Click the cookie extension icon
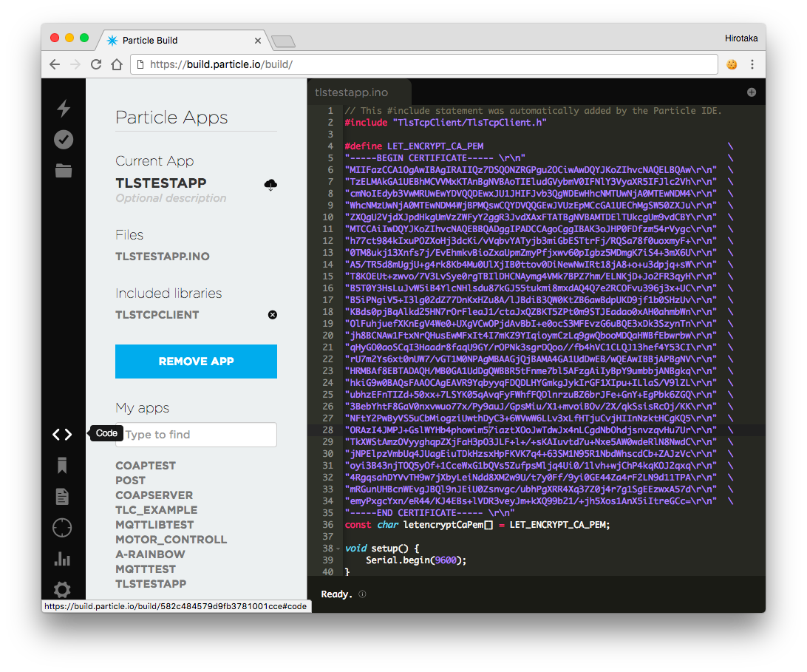 click(x=732, y=64)
